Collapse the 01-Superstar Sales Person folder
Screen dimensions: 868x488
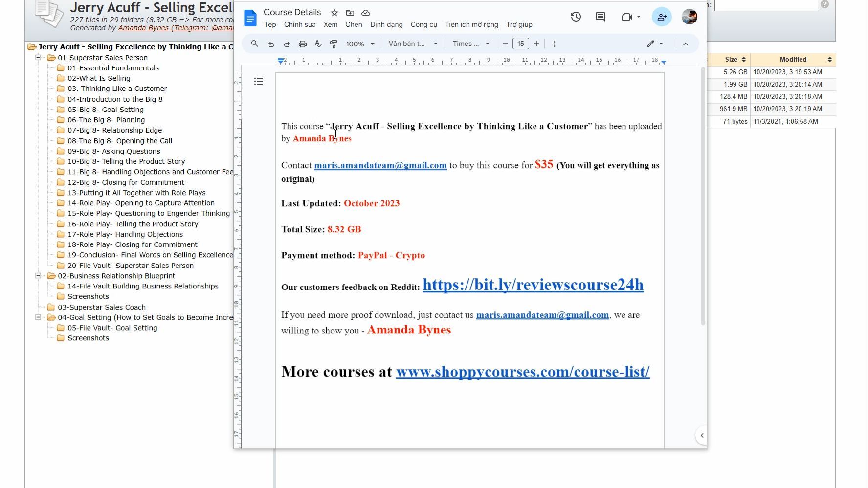click(x=38, y=58)
